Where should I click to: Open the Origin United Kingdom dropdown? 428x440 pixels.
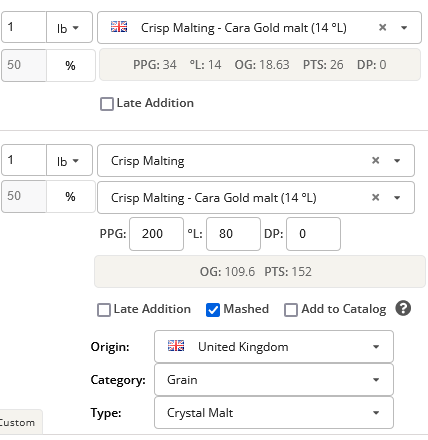pyautogui.click(x=274, y=347)
